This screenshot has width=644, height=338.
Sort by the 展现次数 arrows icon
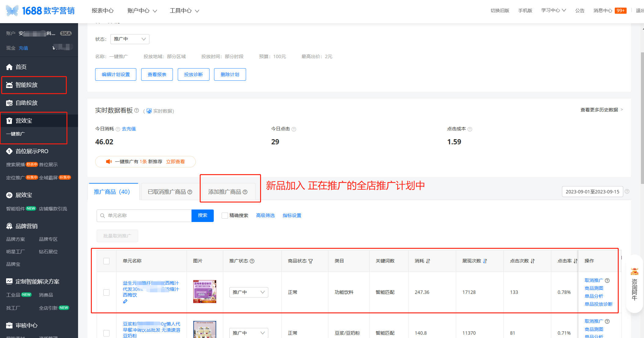pyautogui.click(x=485, y=261)
